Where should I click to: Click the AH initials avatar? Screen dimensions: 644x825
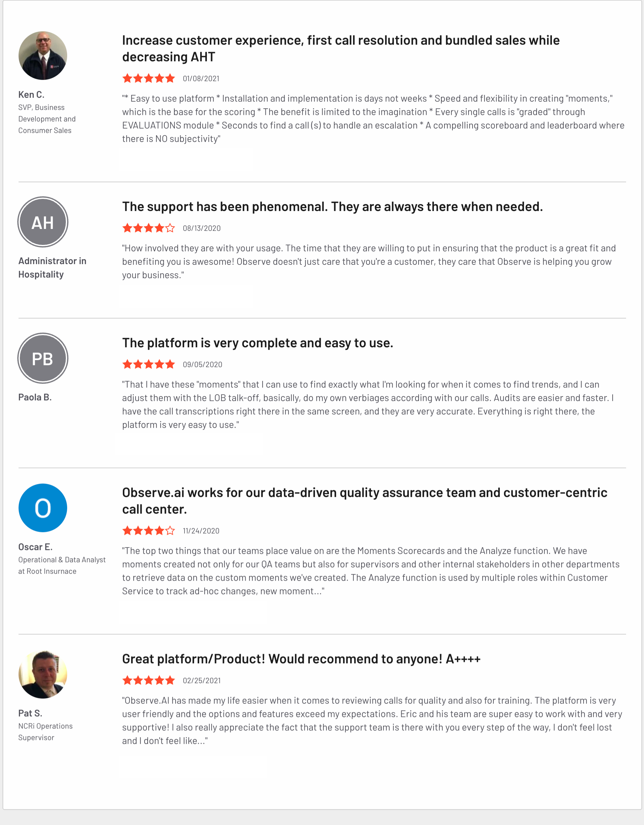coord(43,222)
